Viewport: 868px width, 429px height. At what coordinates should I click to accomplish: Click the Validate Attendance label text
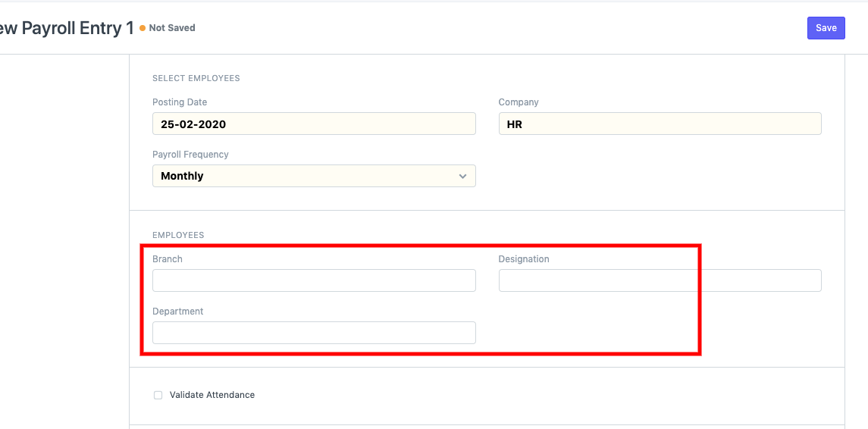click(x=212, y=395)
